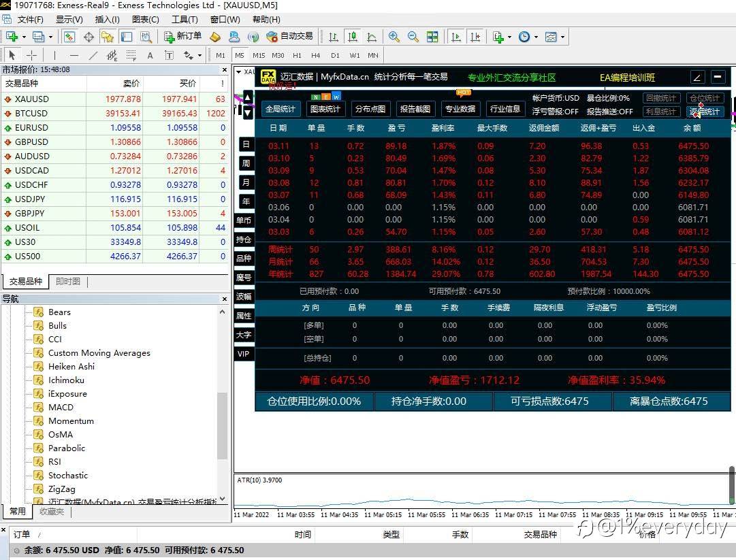Image resolution: width=736 pixels, height=560 pixels.
Task: Switch timeframe to M30
Action: [x=278, y=55]
